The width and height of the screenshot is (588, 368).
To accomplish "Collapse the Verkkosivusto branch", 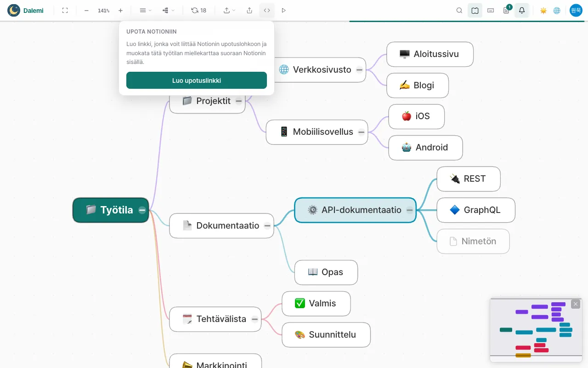I will tap(359, 70).
